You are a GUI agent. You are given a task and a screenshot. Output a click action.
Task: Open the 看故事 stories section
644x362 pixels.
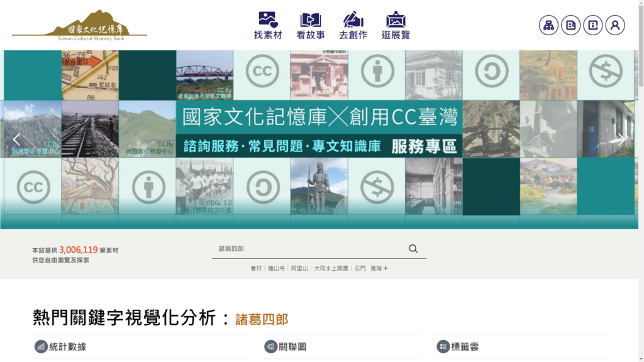click(311, 26)
